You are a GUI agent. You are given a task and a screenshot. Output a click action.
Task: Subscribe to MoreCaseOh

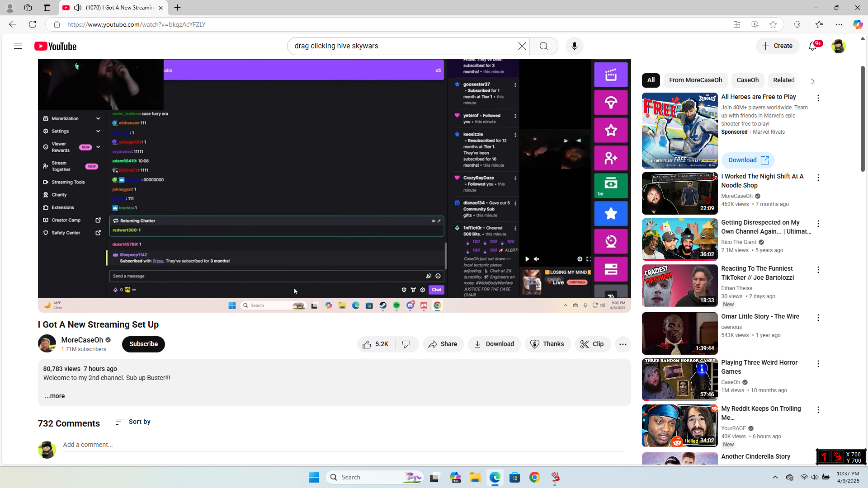click(x=143, y=344)
